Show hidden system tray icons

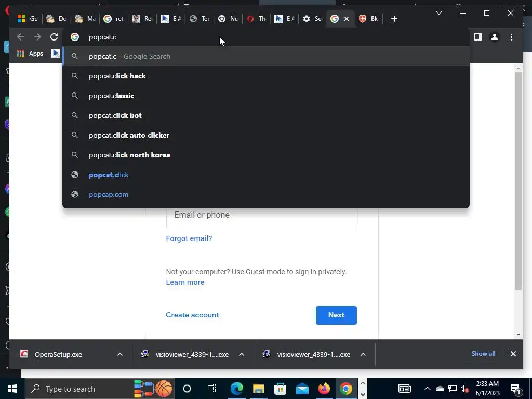[427, 389]
